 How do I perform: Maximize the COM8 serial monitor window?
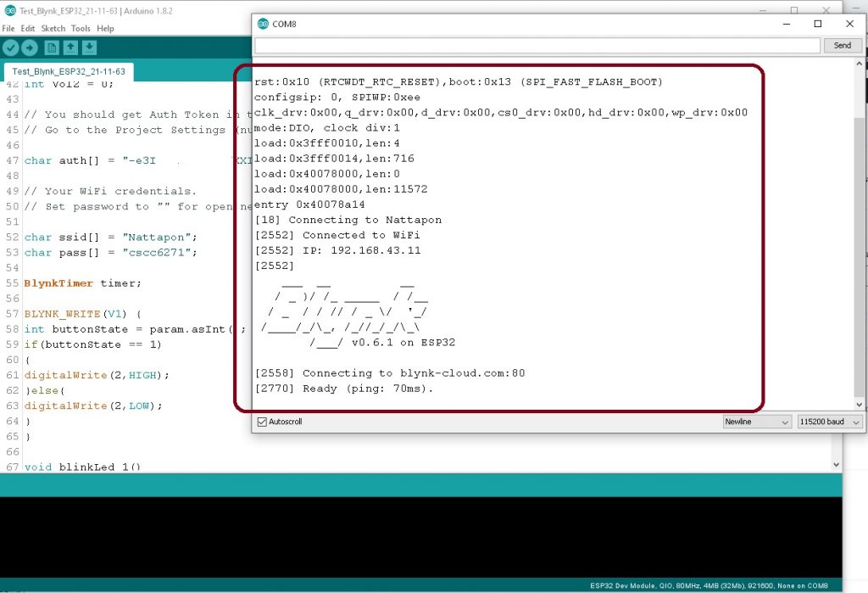pyautogui.click(x=818, y=24)
